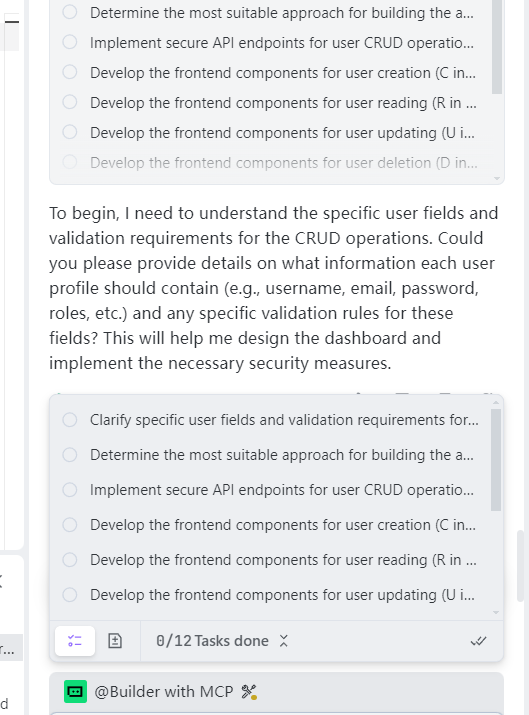Click the lower task list scroll-down arrow
529x715 pixels.
(x=496, y=612)
